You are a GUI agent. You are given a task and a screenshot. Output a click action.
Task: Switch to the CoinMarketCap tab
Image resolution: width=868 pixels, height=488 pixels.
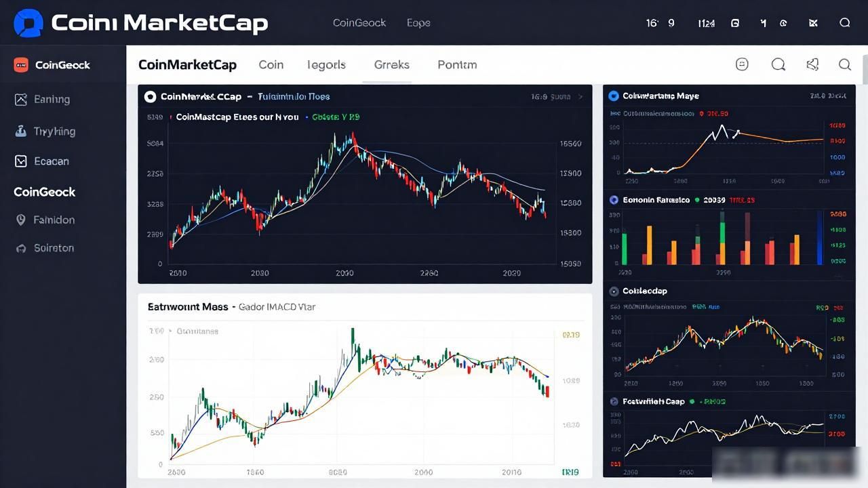(x=187, y=65)
